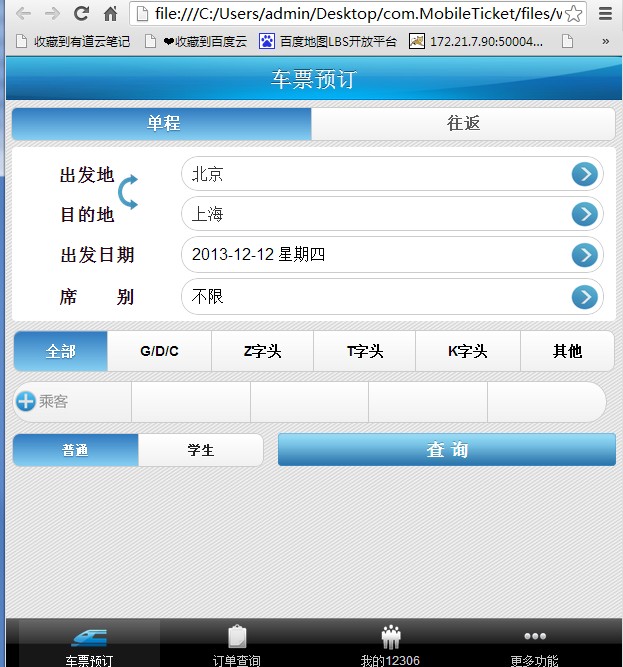Open seat class arrow next to 不限
Screen dimensions: 623x667
pyautogui.click(x=585, y=296)
